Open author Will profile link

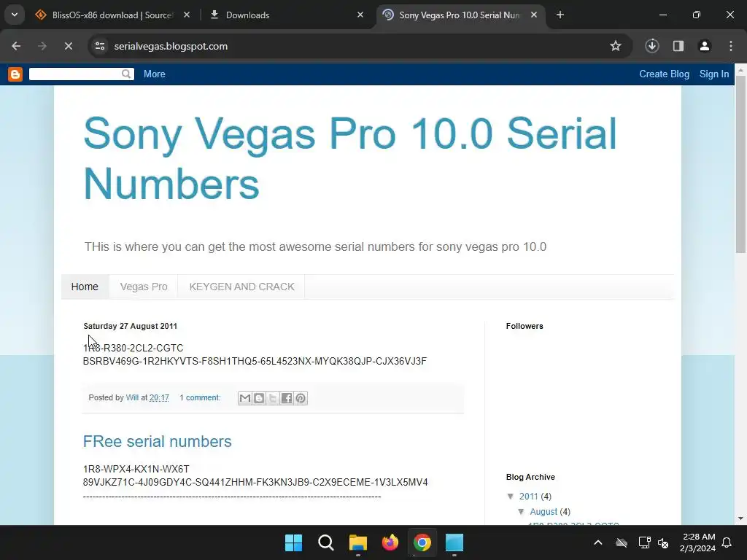pyautogui.click(x=132, y=397)
